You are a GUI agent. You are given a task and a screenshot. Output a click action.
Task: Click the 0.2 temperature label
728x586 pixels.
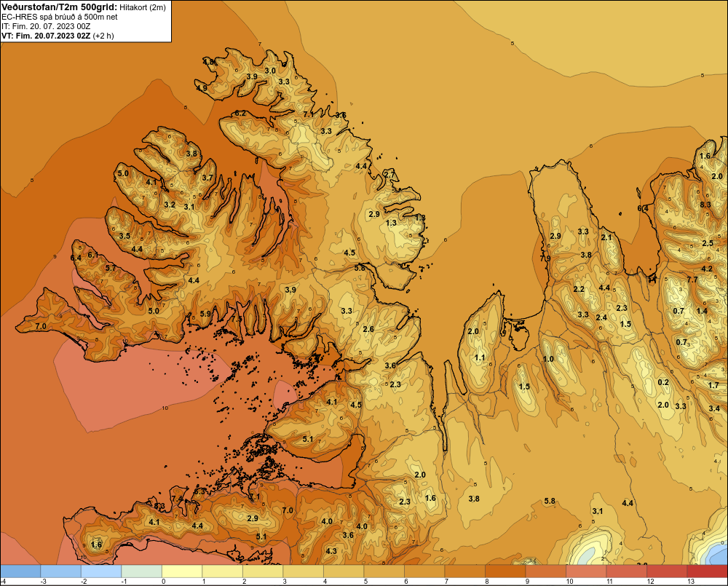coord(663,382)
